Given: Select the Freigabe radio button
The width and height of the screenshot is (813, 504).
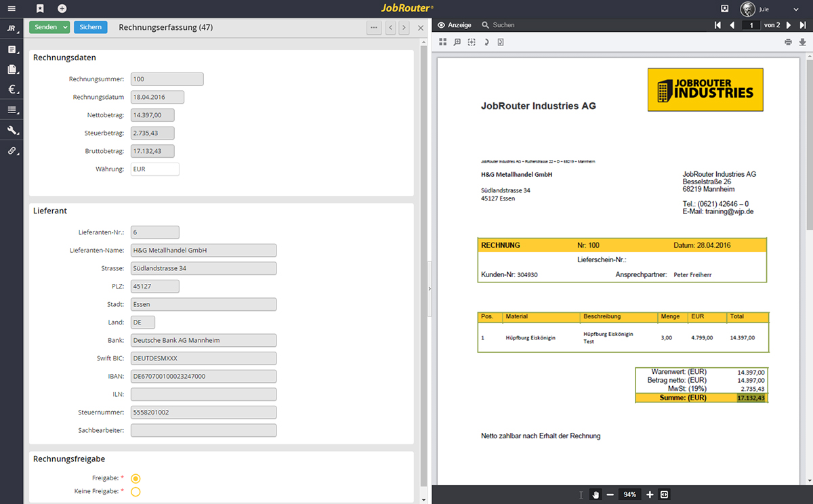Looking at the screenshot, I should point(135,478).
